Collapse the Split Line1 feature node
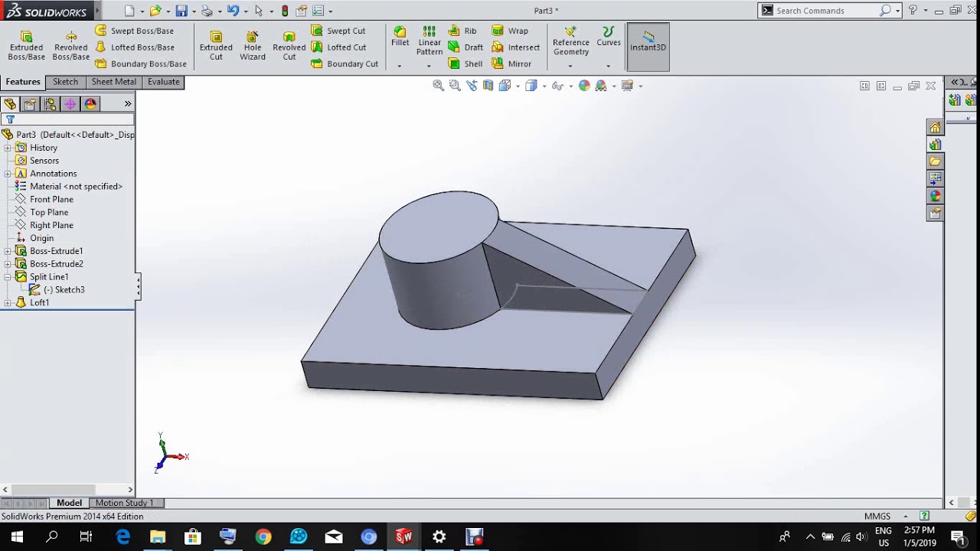The height and width of the screenshot is (551, 980). [x=8, y=277]
